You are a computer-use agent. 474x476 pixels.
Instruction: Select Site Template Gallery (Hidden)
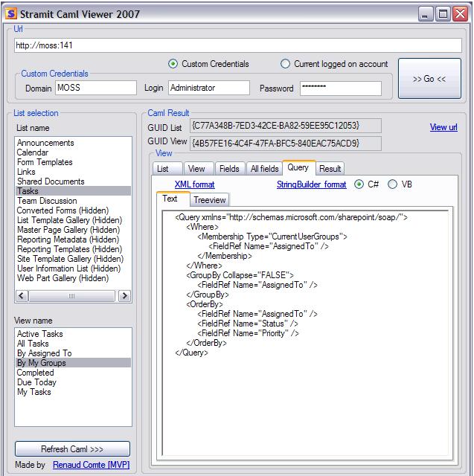pyautogui.click(x=73, y=259)
